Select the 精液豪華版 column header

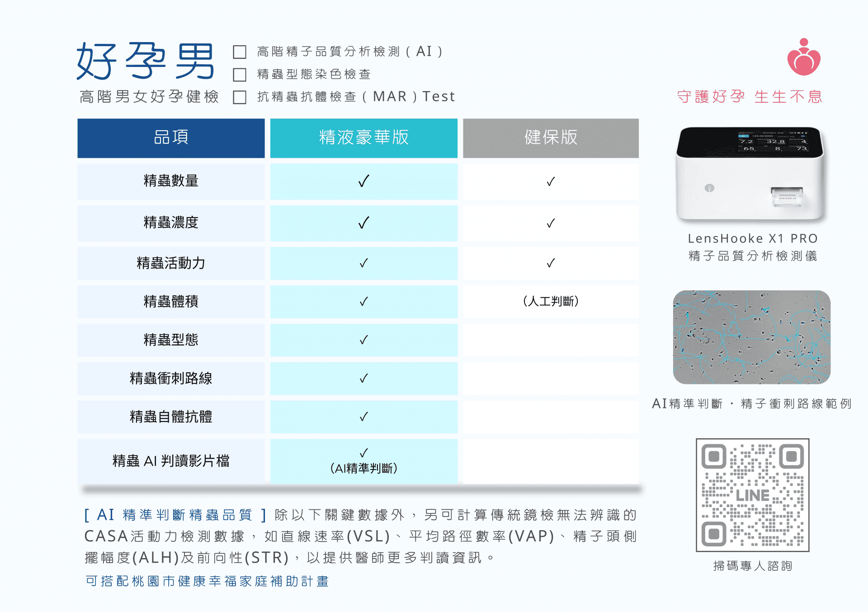click(363, 138)
